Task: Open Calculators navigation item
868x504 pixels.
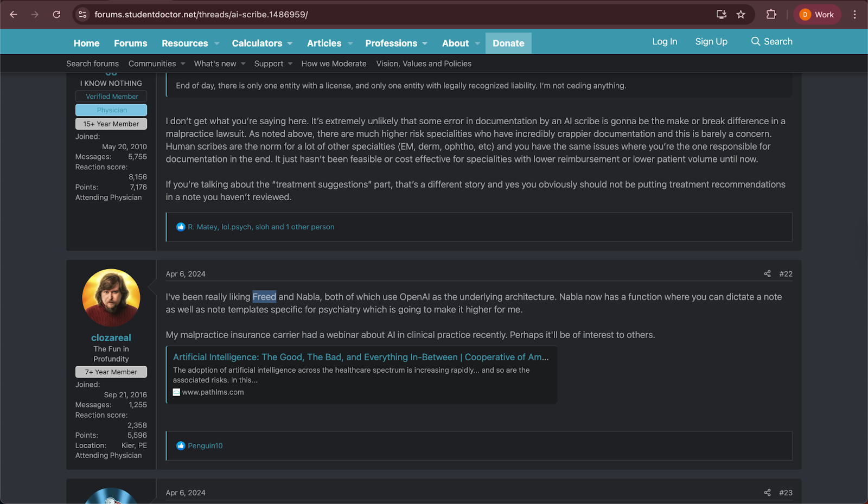Action: pyautogui.click(x=257, y=43)
